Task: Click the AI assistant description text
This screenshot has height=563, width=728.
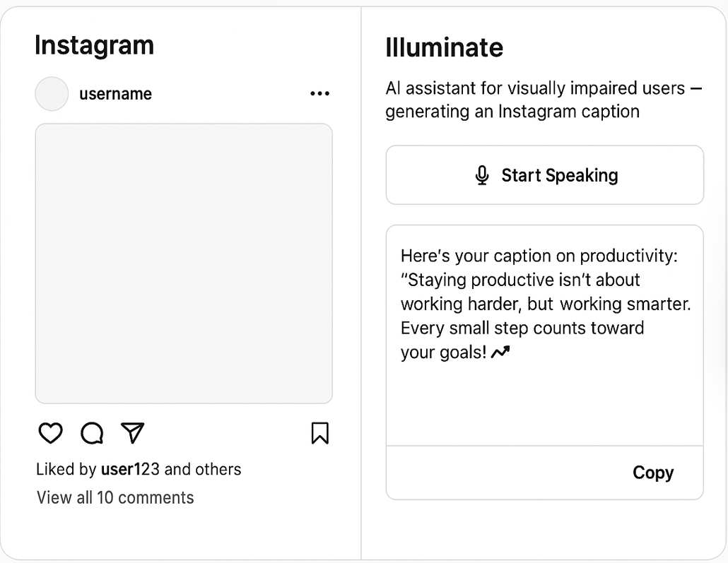Action: (544, 100)
